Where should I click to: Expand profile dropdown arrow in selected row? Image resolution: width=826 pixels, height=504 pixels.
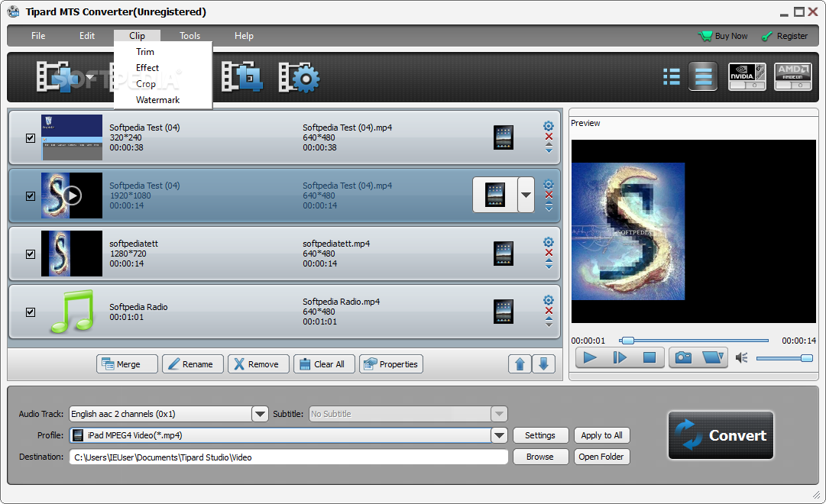(526, 195)
